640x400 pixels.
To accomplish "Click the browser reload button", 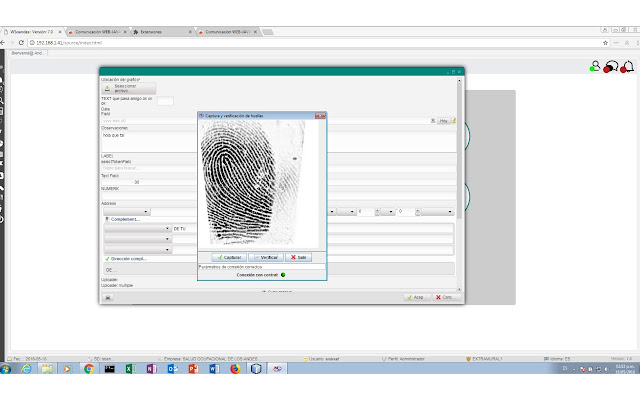I will click(x=21, y=42).
